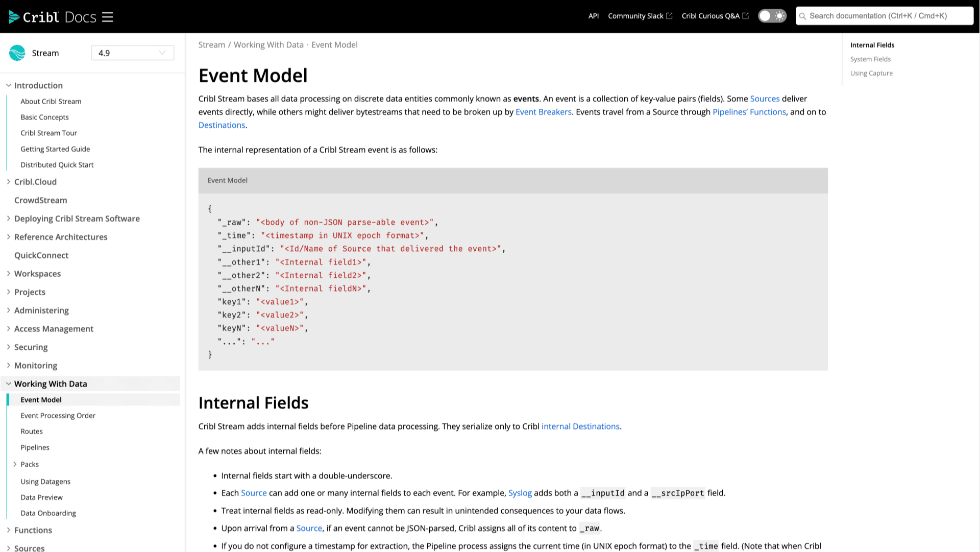
Task: Collapse the Working With Data section
Action: [x=9, y=384]
